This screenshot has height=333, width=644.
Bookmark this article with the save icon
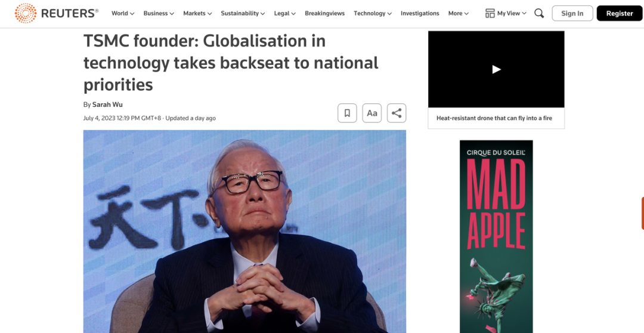click(347, 113)
